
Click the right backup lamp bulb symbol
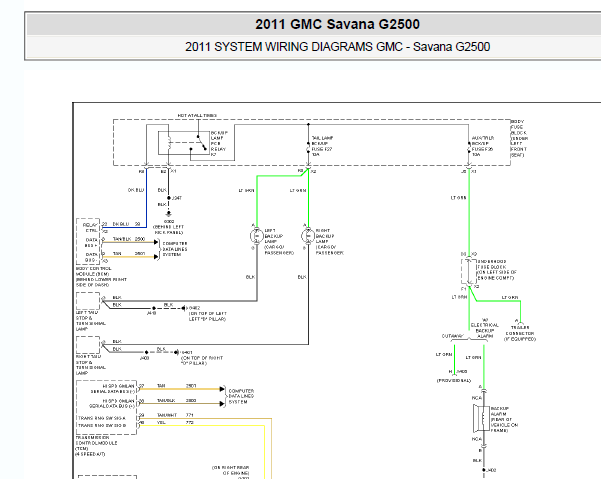point(308,236)
